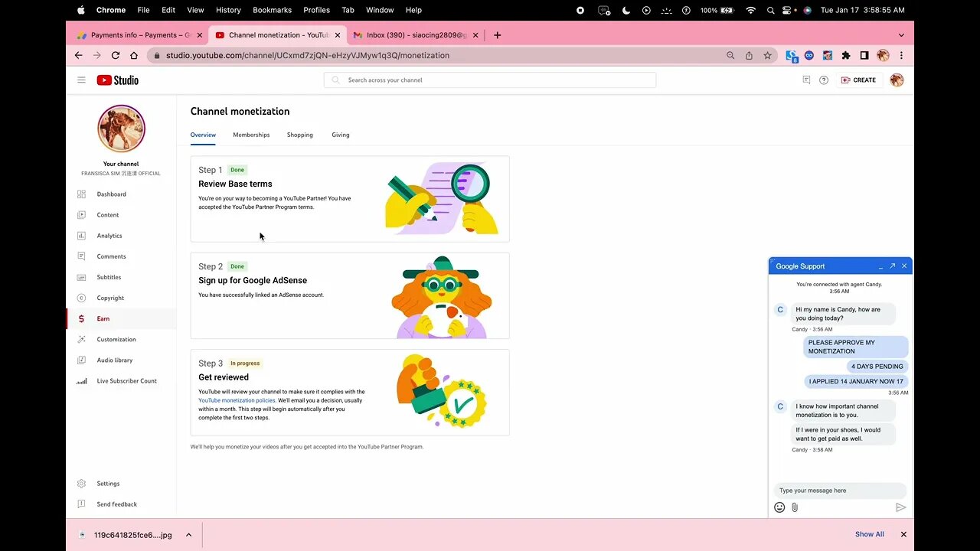Screen dimensions: 980x551
Task: Expand the tab search chevron
Action: click(x=901, y=35)
